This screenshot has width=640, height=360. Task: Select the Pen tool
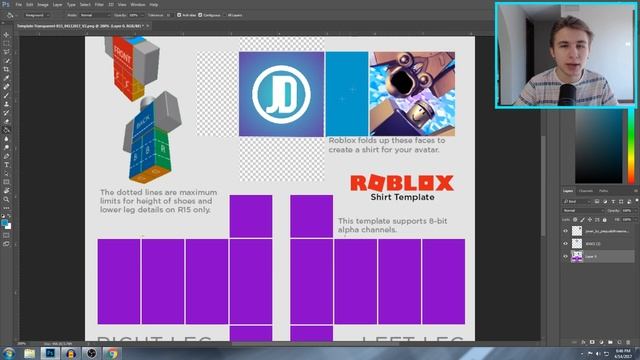click(6, 156)
